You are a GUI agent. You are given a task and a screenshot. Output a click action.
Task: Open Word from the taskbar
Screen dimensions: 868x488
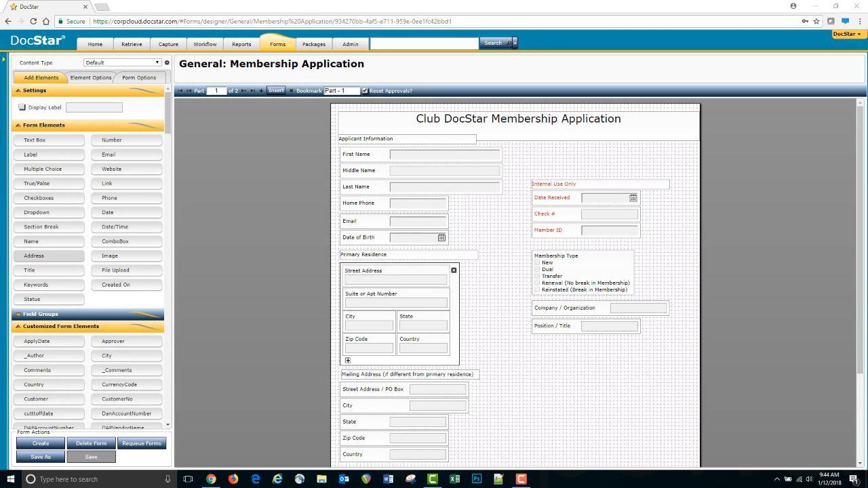(x=388, y=479)
